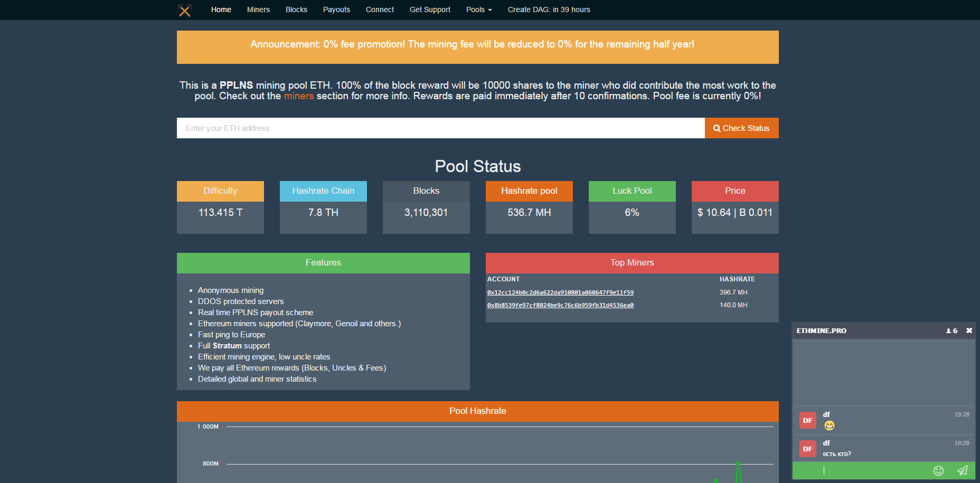This screenshot has height=483, width=980.
Task: Click the 0% fee promotion announcement banner
Action: click(x=478, y=47)
